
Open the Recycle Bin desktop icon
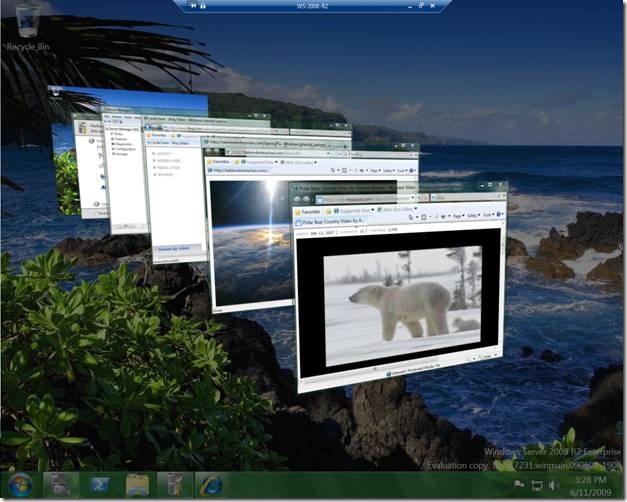click(27, 22)
